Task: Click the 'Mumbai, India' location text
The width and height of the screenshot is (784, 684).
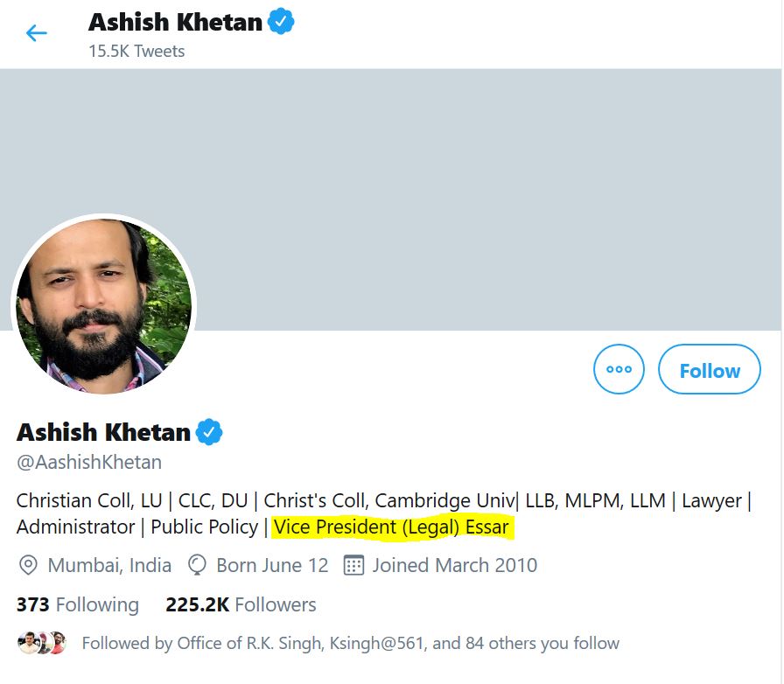Action: pyautogui.click(x=109, y=565)
